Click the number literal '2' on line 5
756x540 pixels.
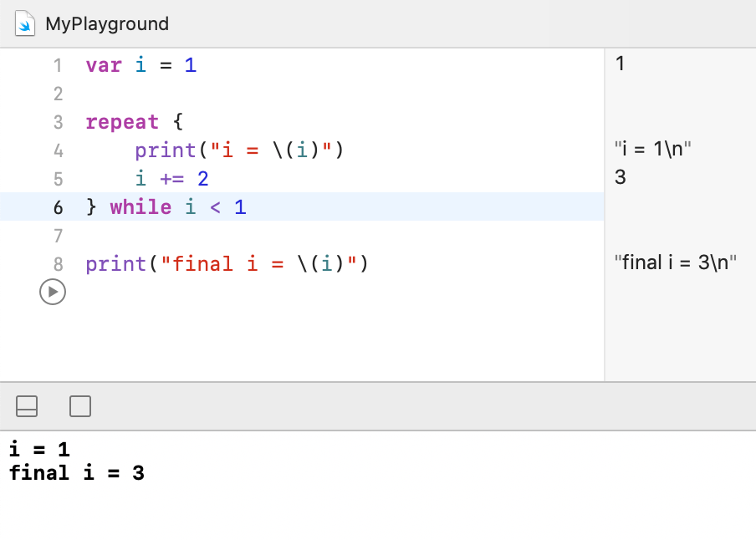[x=203, y=179]
